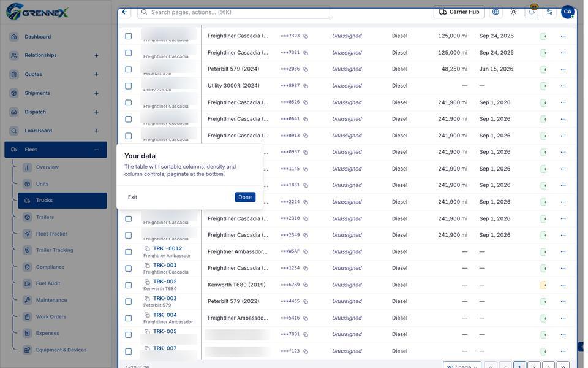The height and width of the screenshot is (368, 588).
Task: Collapse the Fleet section
Action: 96,150
